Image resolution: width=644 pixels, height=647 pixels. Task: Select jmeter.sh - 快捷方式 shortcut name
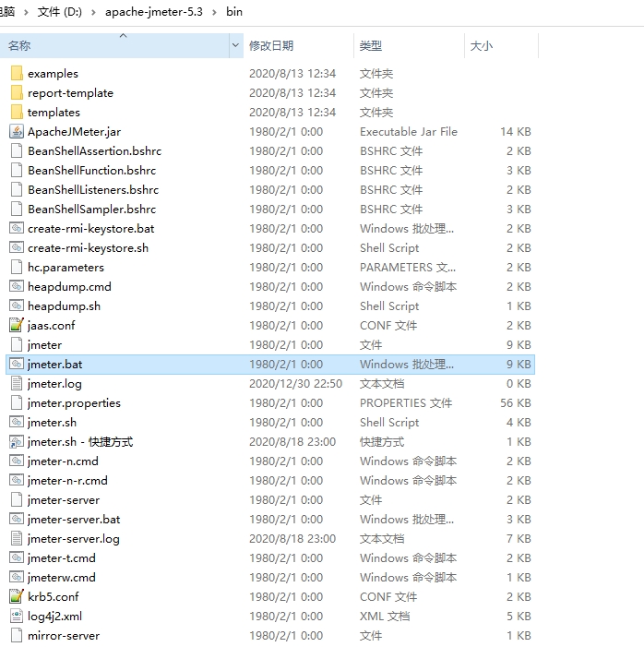80,442
